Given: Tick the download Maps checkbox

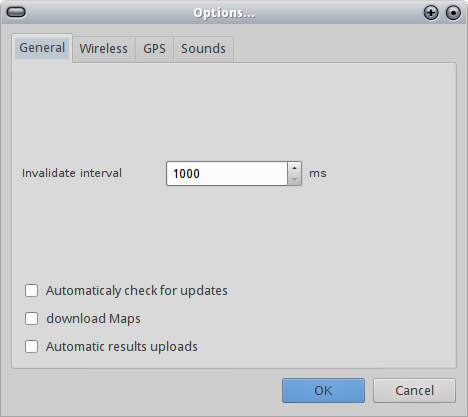Looking at the screenshot, I should coord(31,318).
